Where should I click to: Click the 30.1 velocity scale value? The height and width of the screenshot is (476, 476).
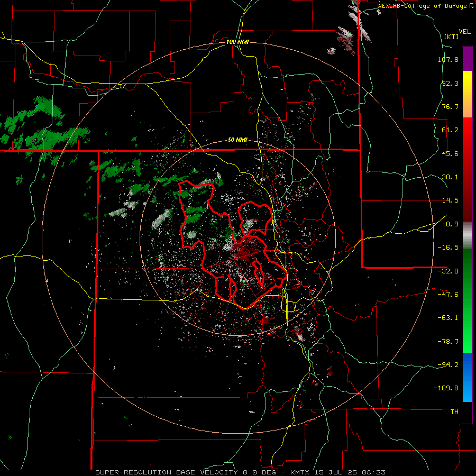coord(450,177)
